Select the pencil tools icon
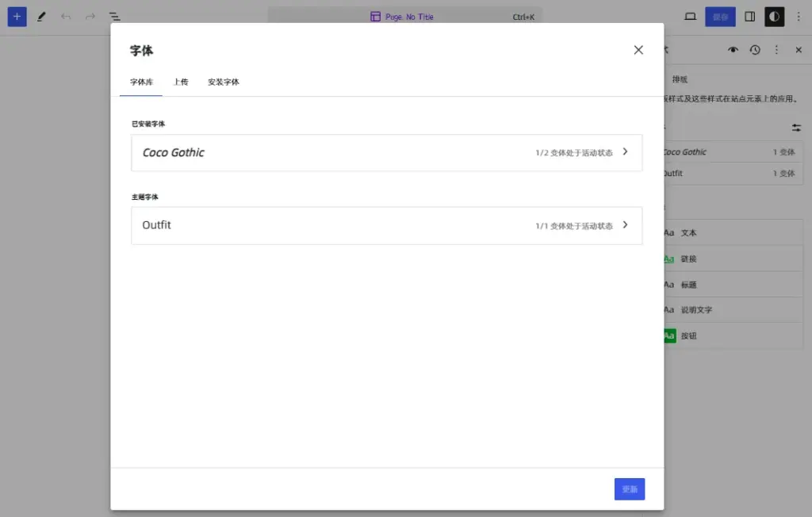 [x=41, y=17]
